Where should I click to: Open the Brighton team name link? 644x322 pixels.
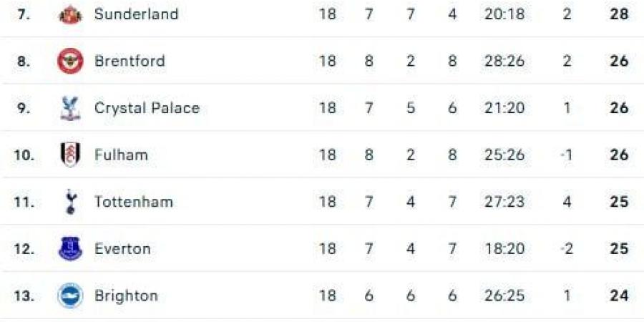pyautogui.click(x=126, y=296)
